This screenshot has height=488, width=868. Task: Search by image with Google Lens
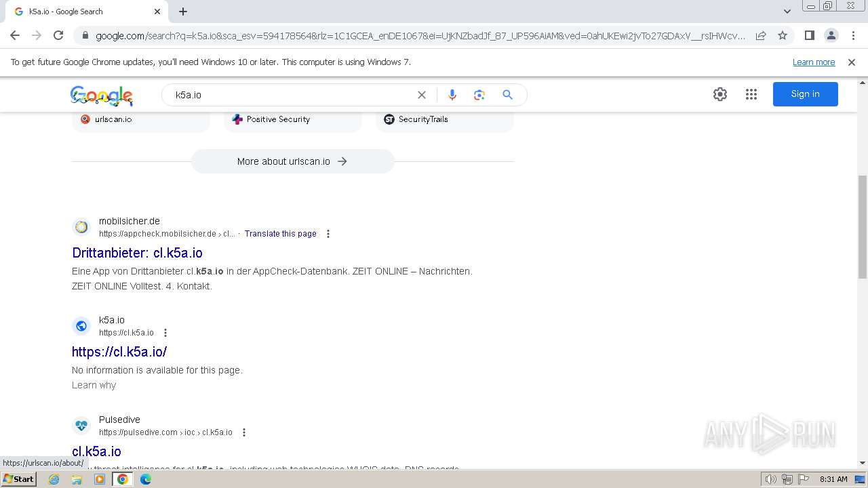click(x=479, y=95)
